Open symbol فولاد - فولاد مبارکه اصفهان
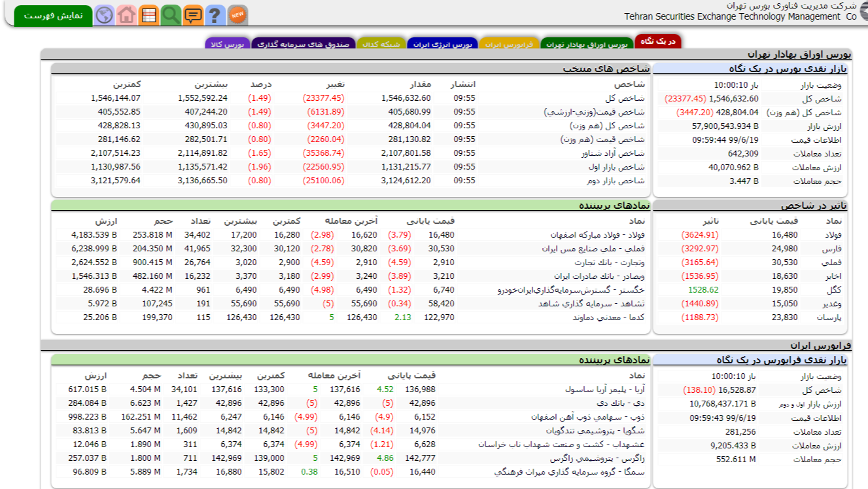Image resolution: width=868 pixels, height=489 pixels. (x=598, y=234)
